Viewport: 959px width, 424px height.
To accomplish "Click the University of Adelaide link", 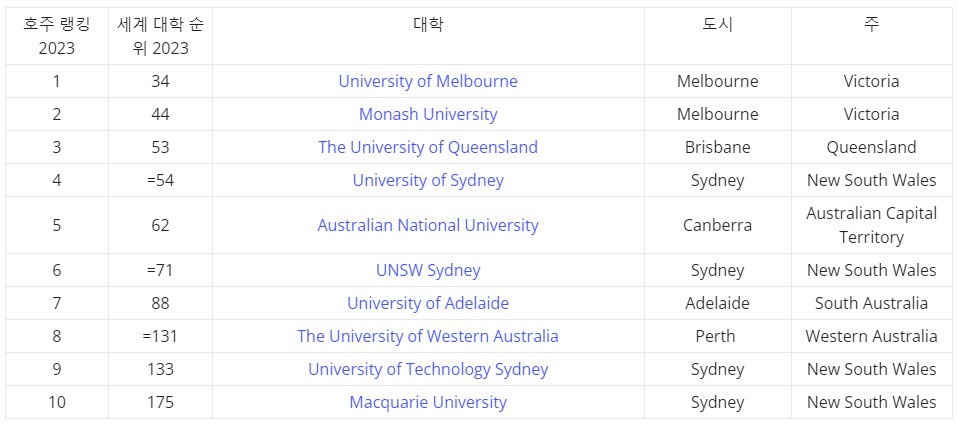I will tap(428, 303).
